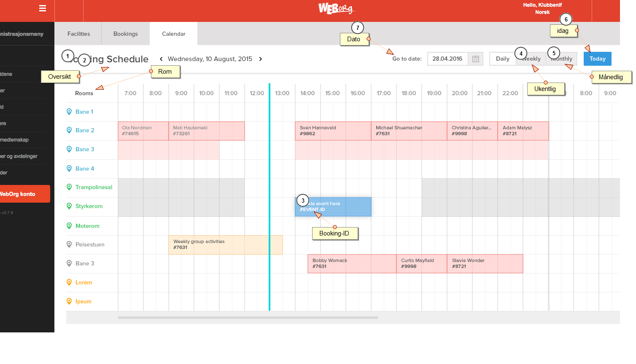
Task: Open Sven Hannavald booking #9862
Action: [x=333, y=131]
